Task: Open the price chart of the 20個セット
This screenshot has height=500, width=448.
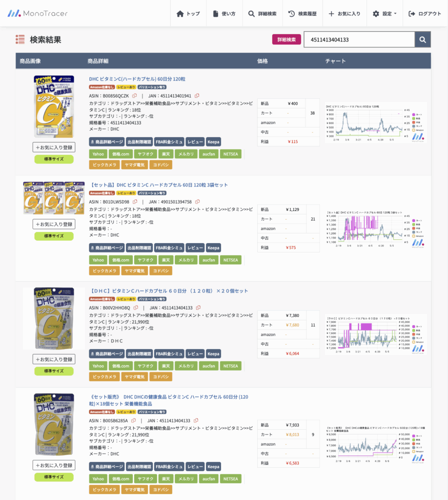Action: [x=376, y=334]
